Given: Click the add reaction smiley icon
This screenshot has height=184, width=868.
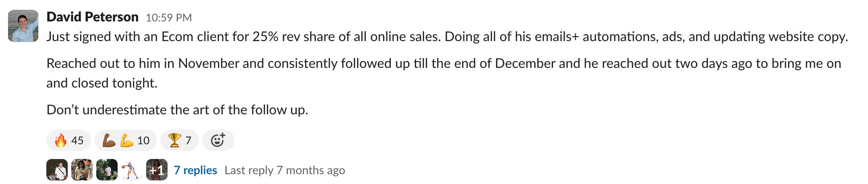Looking at the screenshot, I should (218, 140).
